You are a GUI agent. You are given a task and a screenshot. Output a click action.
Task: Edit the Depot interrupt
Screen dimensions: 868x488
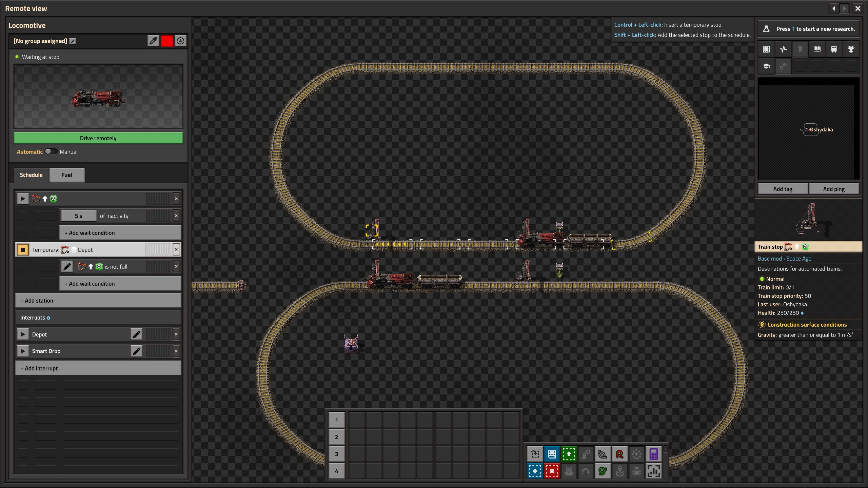coord(136,334)
